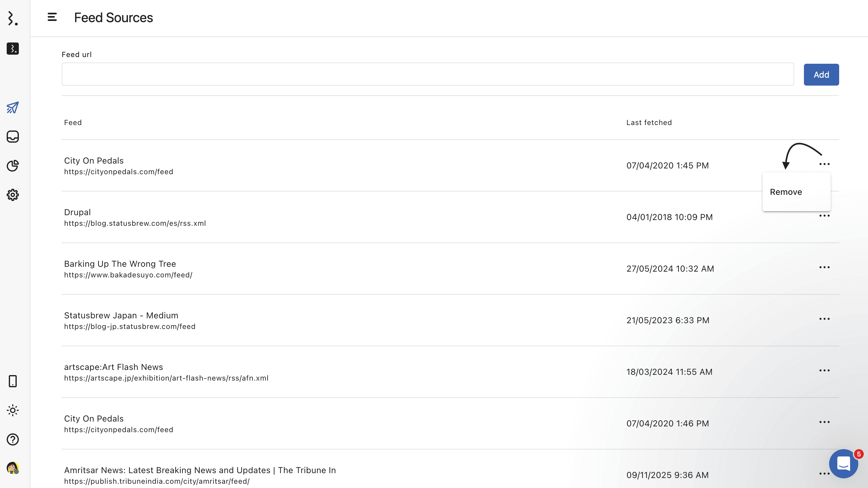Image resolution: width=868 pixels, height=488 pixels.
Task: Click the Feed url input field
Action: [428, 74]
